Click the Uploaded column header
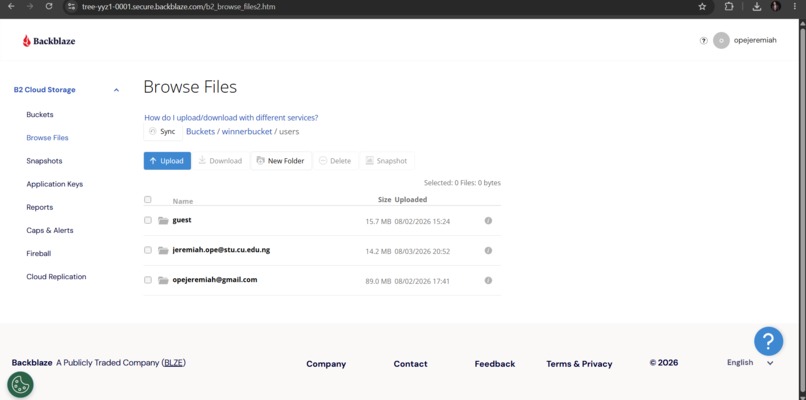The width and height of the screenshot is (806, 400). pyautogui.click(x=411, y=199)
